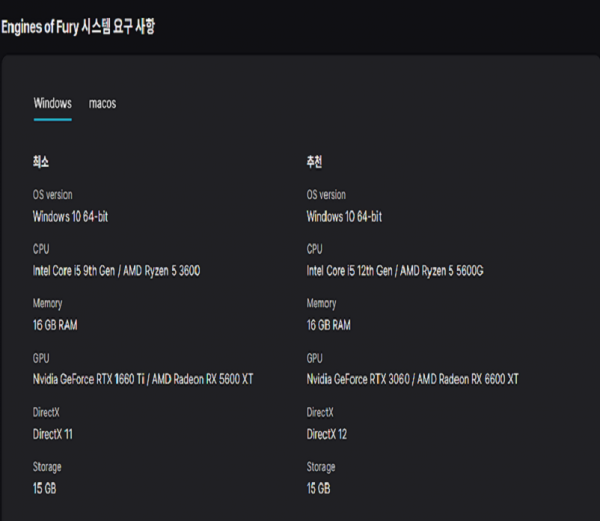Screen dimensions: 600x521
Task: Switch to the macos tab
Action: point(102,103)
